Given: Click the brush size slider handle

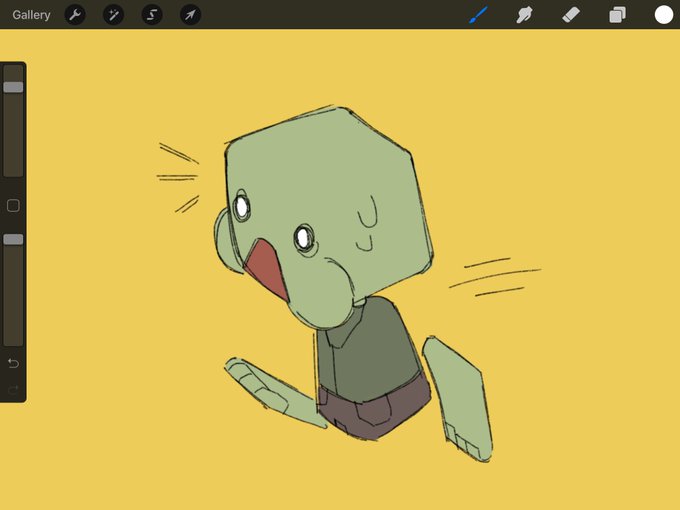Looking at the screenshot, I should coord(13,87).
